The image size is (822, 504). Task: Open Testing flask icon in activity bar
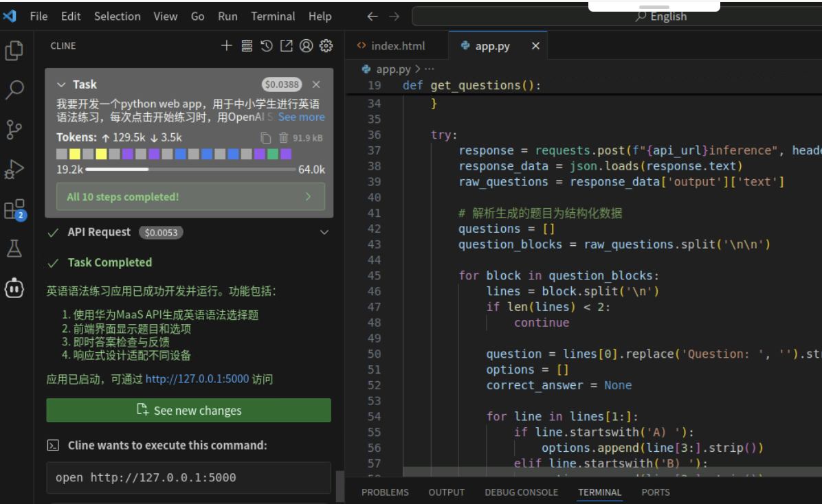coord(14,249)
